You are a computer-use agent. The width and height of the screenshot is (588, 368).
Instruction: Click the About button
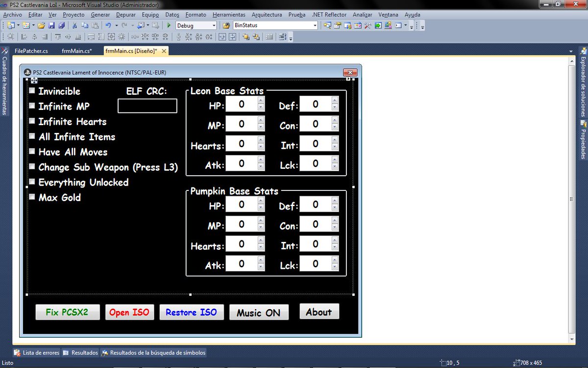click(x=319, y=312)
